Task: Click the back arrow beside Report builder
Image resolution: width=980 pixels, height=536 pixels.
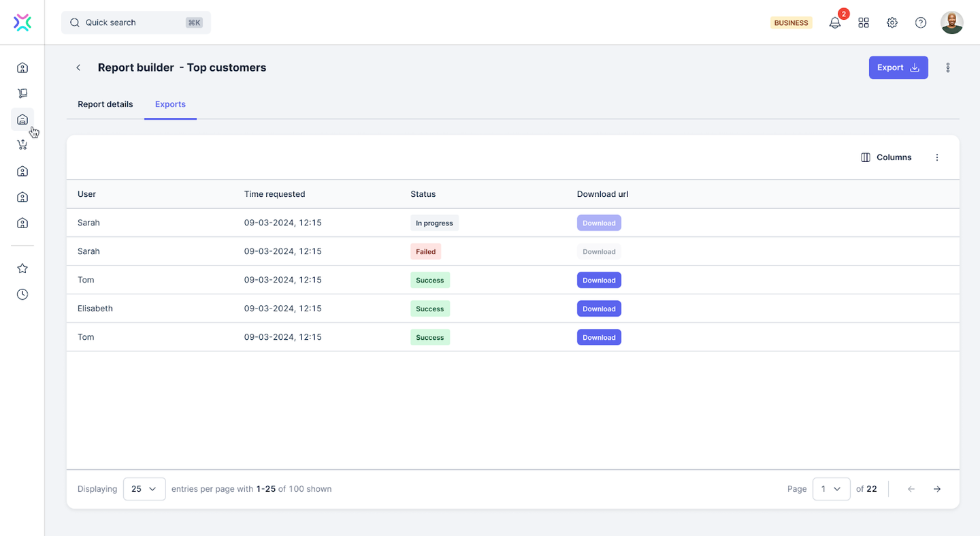Action: pos(78,67)
